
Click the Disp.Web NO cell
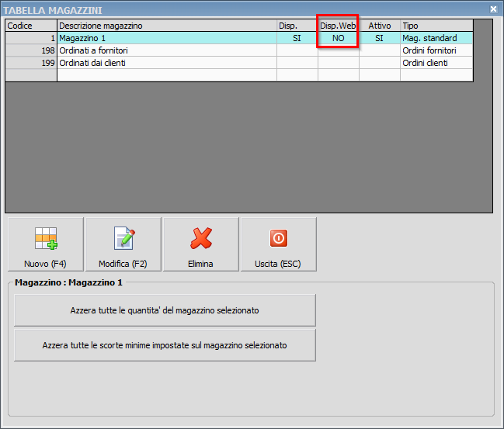pos(338,38)
